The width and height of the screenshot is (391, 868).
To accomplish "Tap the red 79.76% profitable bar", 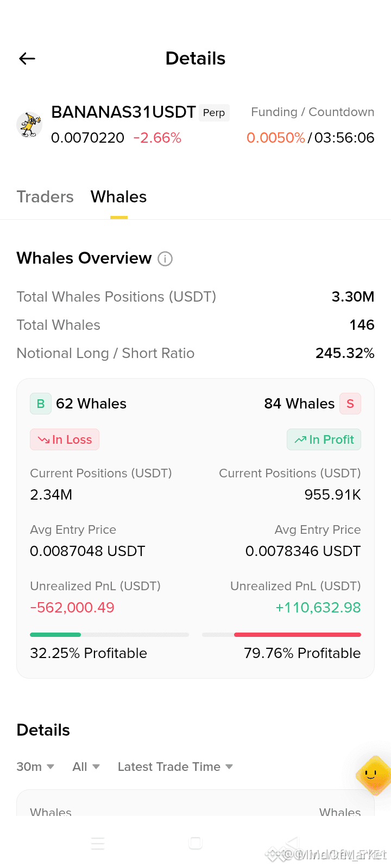I will (298, 635).
